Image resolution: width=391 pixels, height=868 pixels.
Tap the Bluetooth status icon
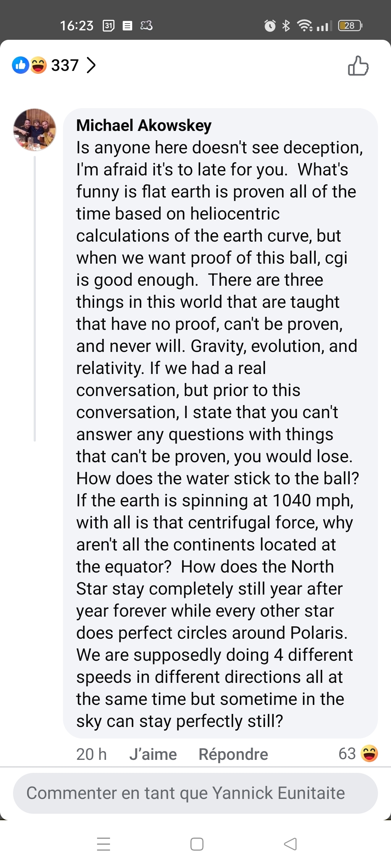click(286, 26)
